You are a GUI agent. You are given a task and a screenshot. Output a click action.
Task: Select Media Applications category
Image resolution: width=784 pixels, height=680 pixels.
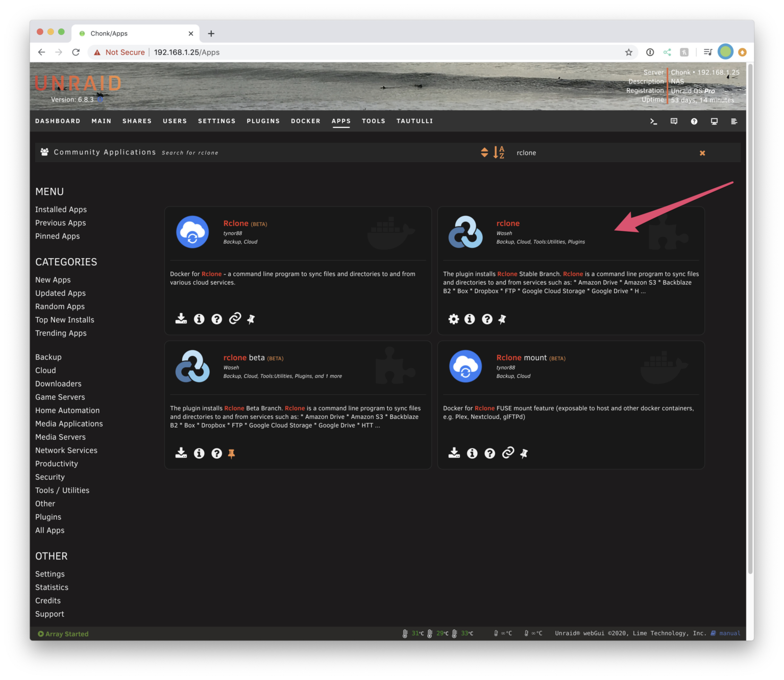(x=69, y=424)
